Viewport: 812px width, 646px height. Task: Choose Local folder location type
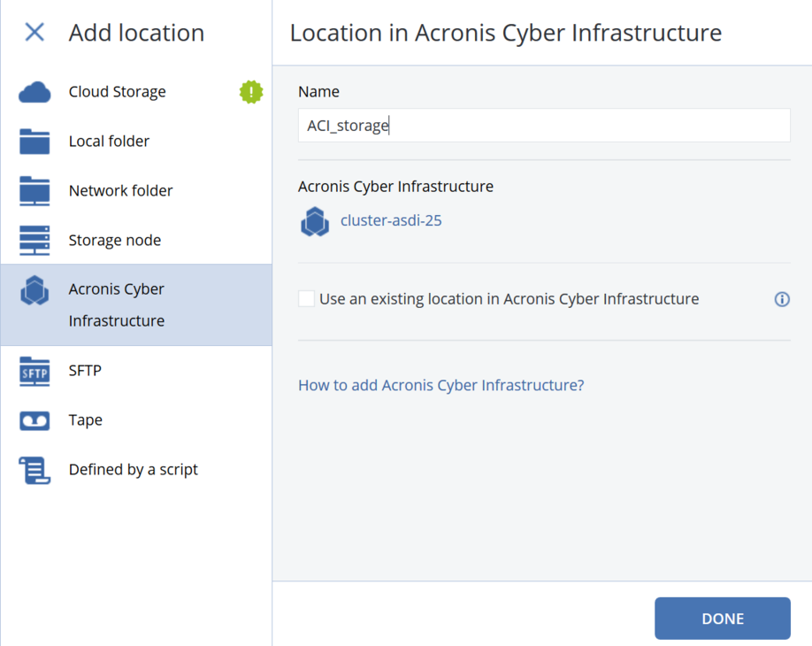pyautogui.click(x=136, y=142)
